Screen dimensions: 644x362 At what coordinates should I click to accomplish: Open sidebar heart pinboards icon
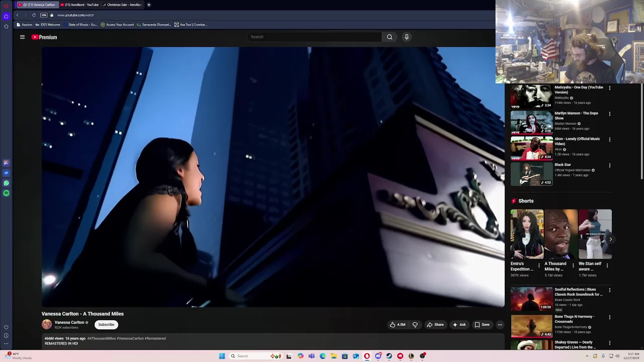[x=6, y=327]
